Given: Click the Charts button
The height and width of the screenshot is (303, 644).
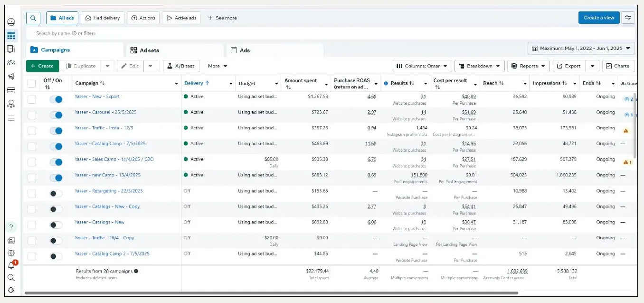Looking at the screenshot, I should (x=618, y=66).
